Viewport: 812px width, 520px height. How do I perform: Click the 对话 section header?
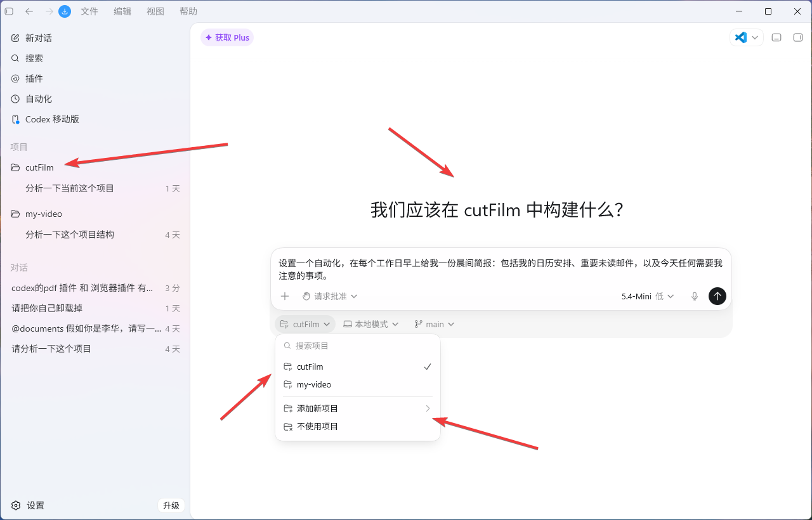pos(19,268)
